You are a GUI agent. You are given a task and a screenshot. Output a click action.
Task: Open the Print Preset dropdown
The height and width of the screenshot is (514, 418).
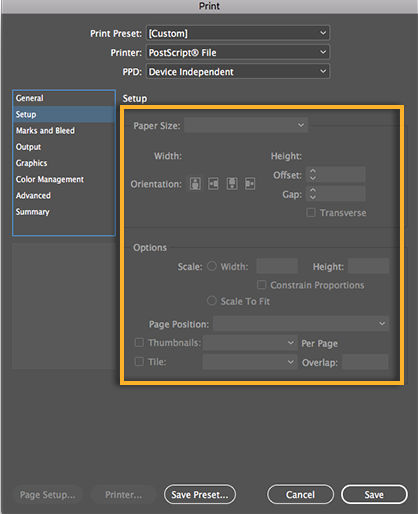pyautogui.click(x=238, y=33)
